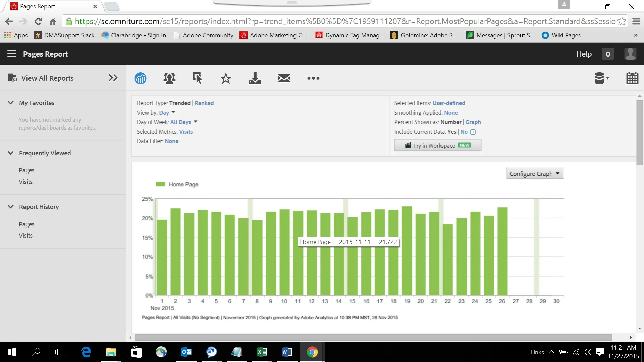644x362 pixels.
Task: Open the hamburger menu beside Pages Report
Action: pyautogui.click(x=12, y=54)
